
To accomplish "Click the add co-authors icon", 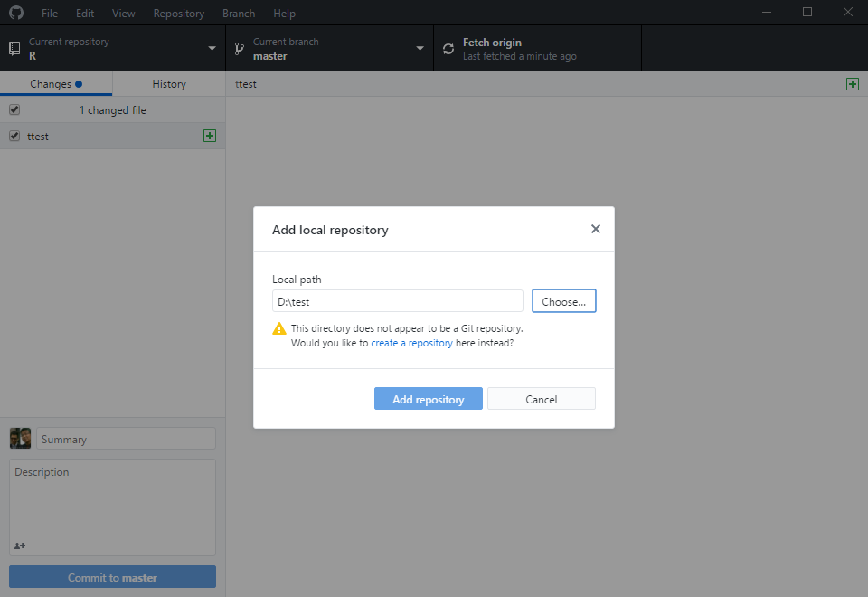I will click(20, 545).
